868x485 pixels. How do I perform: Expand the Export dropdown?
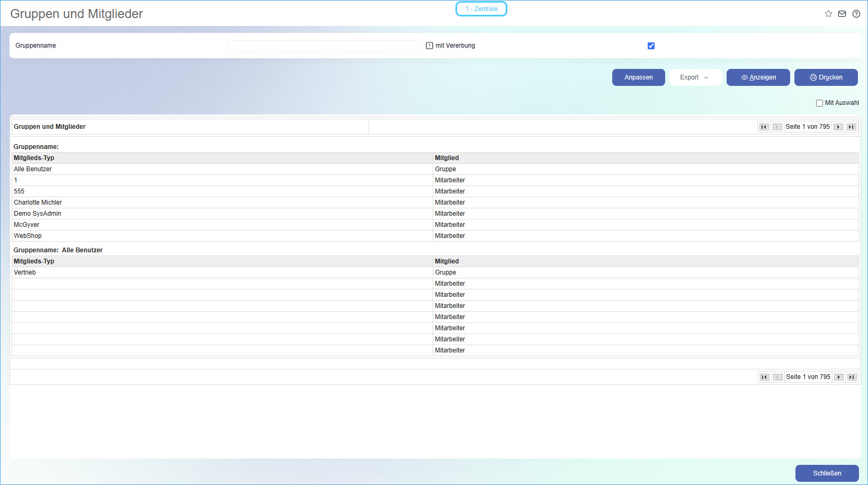tap(695, 77)
